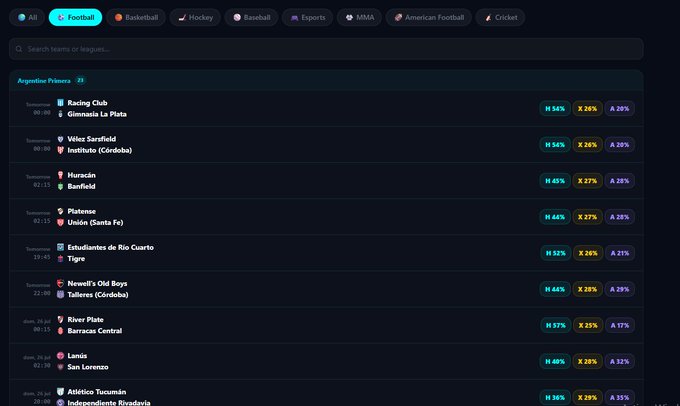
Task: Switch to the Baseball tab
Action: 252,17
